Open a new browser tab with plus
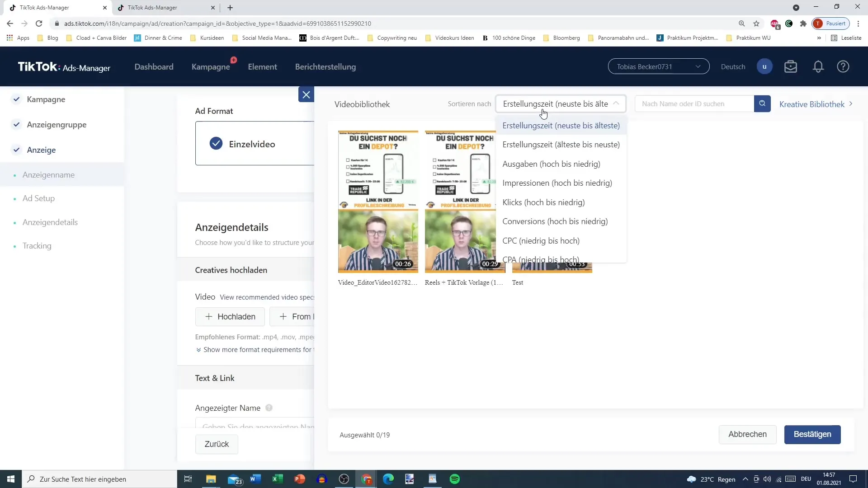Viewport: 868px width, 488px height. pyautogui.click(x=230, y=8)
